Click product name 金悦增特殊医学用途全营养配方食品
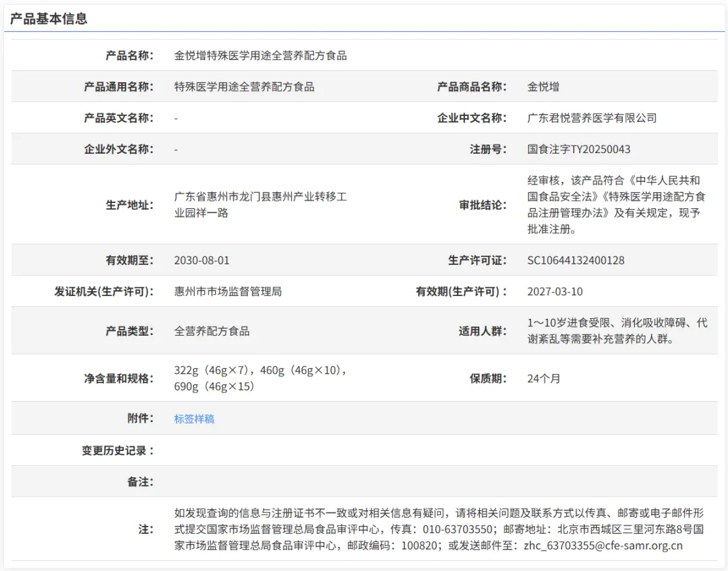This screenshot has width=728, height=571. 260,56
